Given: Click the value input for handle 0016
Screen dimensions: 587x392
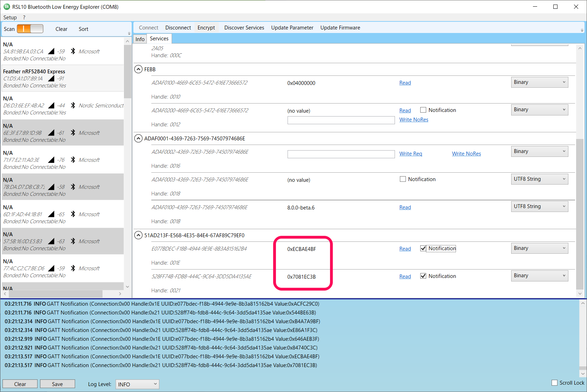Looking at the screenshot, I should [341, 154].
